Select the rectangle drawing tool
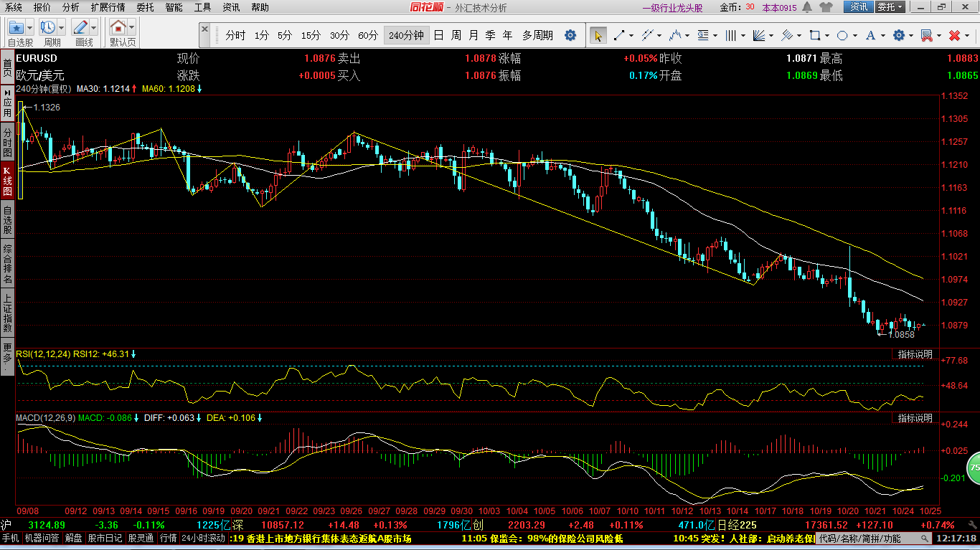Image resolution: width=980 pixels, height=550 pixels. point(815,35)
